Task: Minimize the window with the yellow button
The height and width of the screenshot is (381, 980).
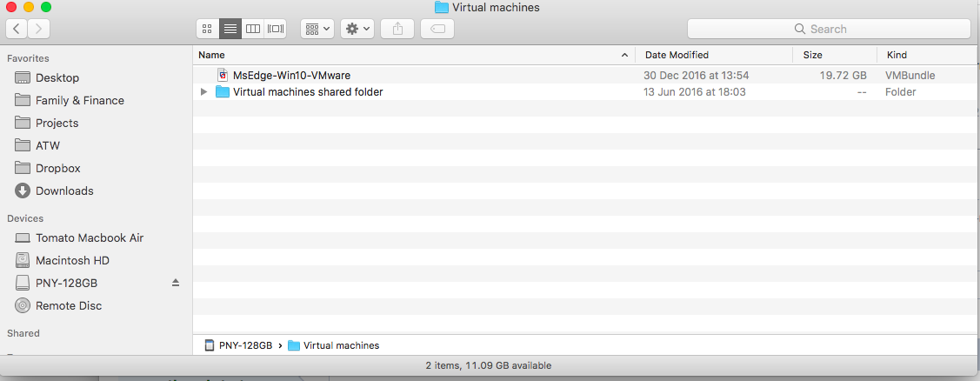Action: [28, 8]
